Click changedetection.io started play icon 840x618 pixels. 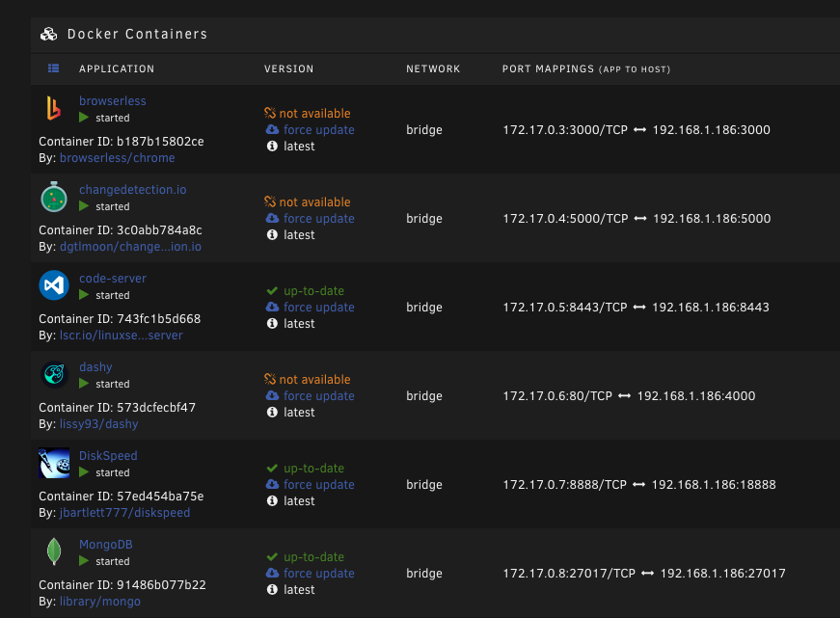point(84,206)
